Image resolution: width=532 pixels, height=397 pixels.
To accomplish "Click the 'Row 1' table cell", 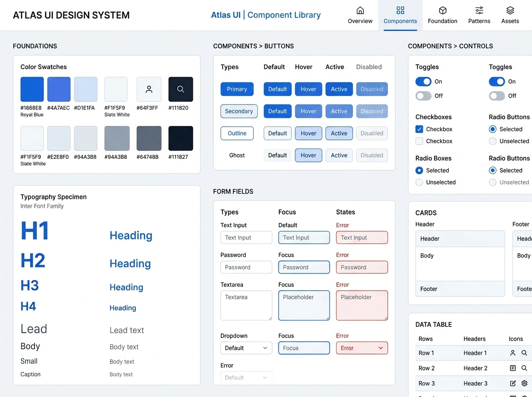I will [426, 353].
